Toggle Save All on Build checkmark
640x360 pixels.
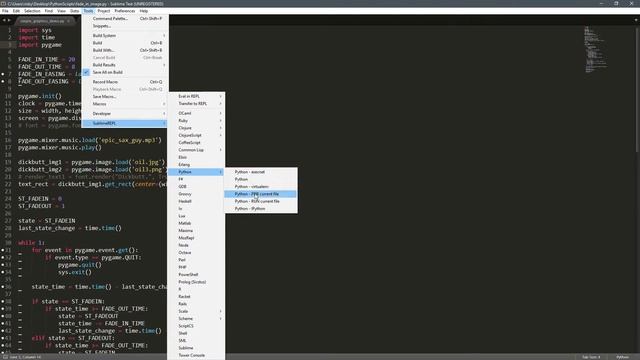(x=124, y=72)
